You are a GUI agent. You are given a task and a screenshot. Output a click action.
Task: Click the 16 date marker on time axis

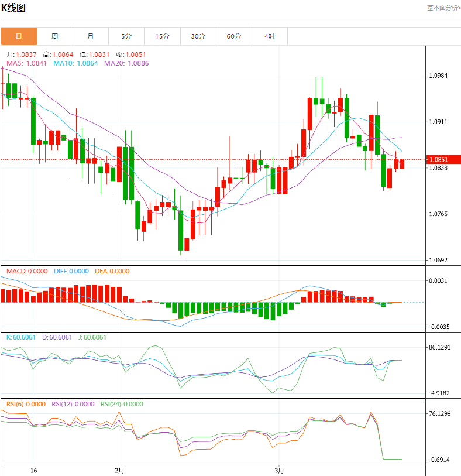(34, 471)
